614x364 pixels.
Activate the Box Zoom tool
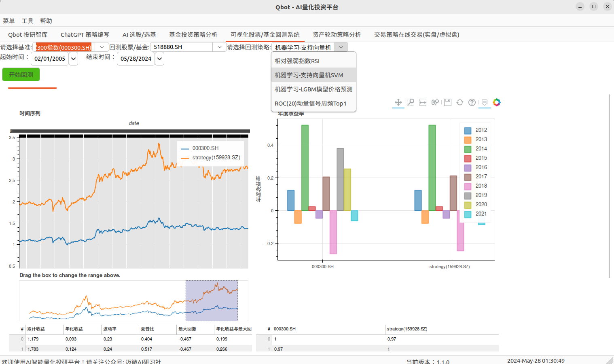pos(411,102)
